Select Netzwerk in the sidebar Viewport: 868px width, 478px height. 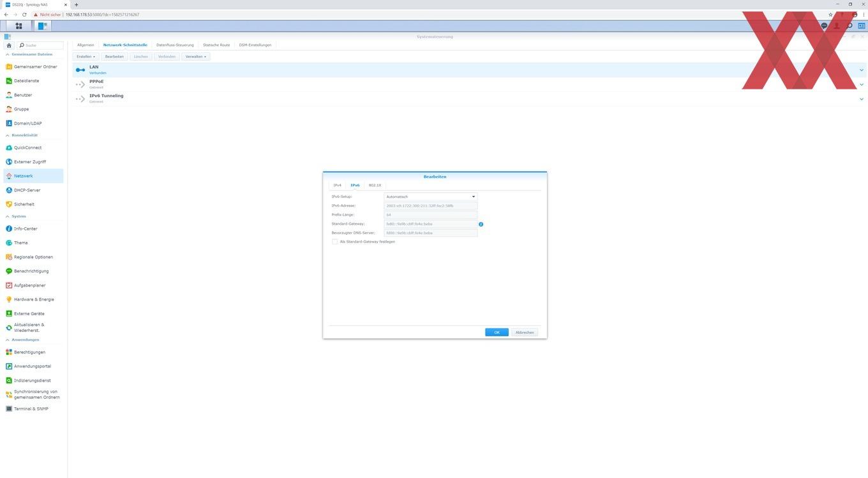(x=33, y=176)
